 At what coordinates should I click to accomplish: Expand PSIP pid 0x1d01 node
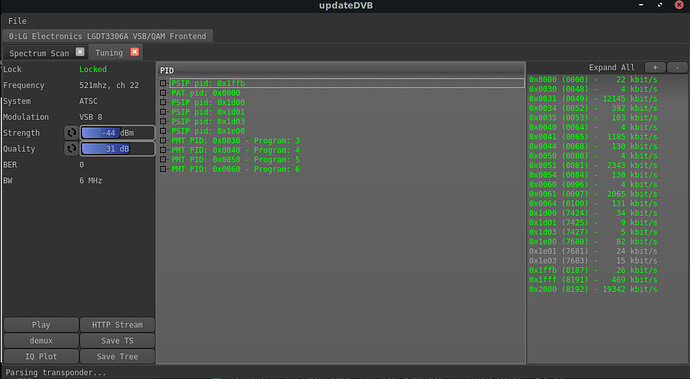[163, 112]
